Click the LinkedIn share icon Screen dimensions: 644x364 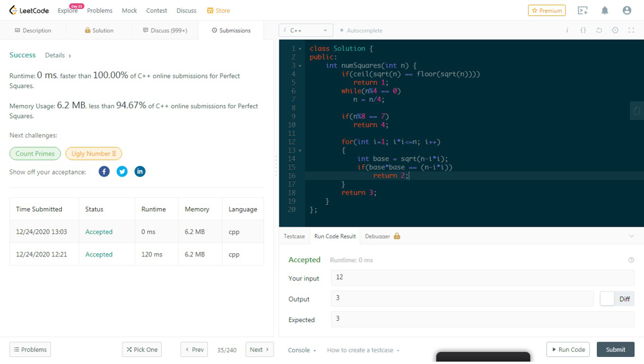[x=140, y=171]
